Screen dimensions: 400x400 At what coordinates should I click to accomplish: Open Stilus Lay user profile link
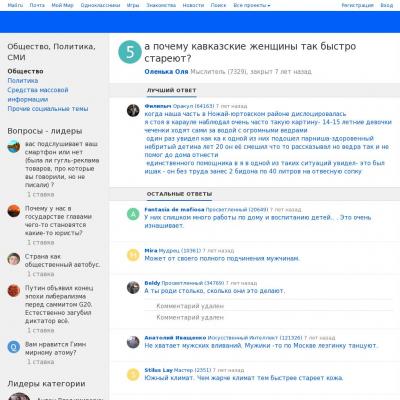tap(158, 370)
